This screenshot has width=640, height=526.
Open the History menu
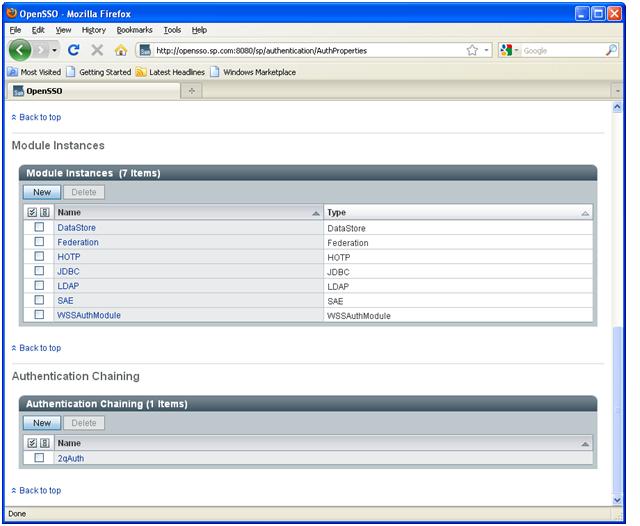93,30
